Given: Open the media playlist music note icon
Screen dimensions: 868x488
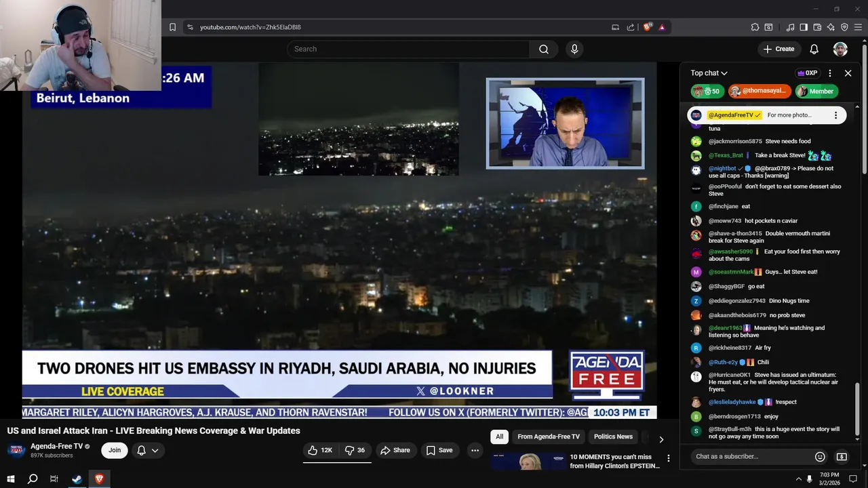Looking at the screenshot, I should [790, 27].
